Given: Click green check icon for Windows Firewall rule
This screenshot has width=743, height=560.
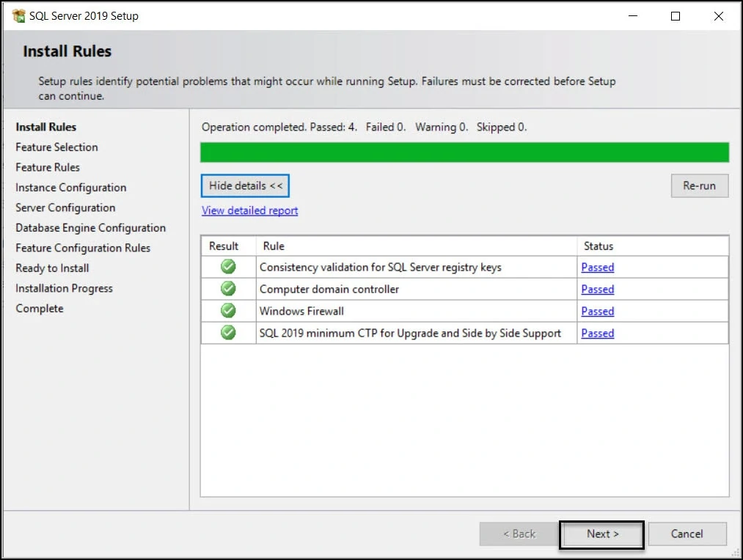Looking at the screenshot, I should point(228,311).
